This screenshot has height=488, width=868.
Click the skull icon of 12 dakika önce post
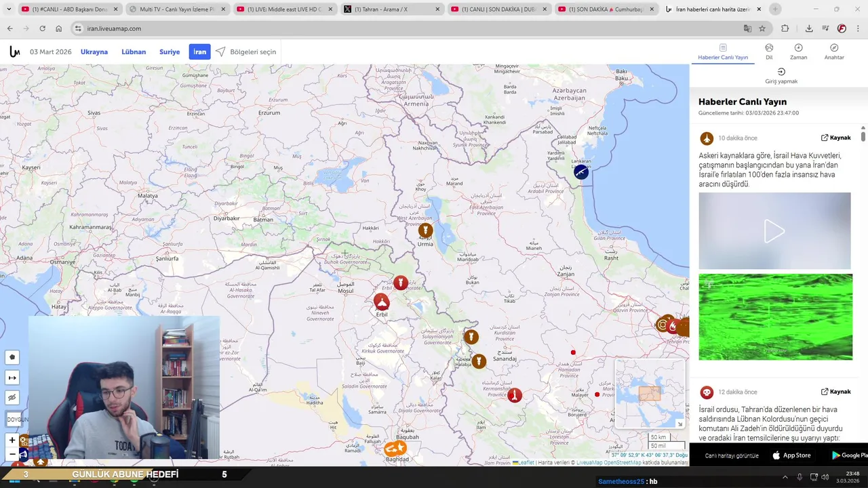[707, 392]
